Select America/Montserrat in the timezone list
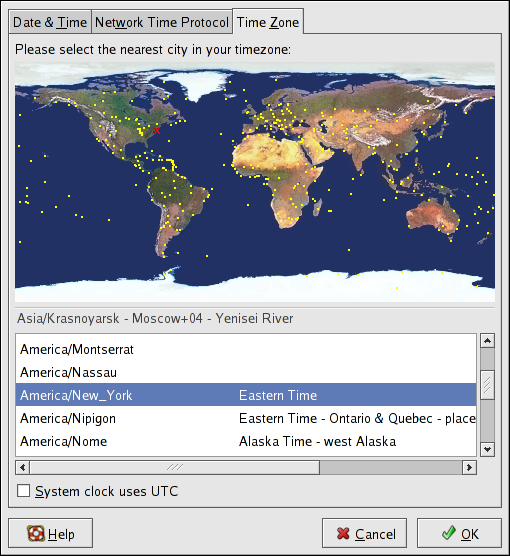The height and width of the screenshot is (556, 510). click(x=246, y=350)
